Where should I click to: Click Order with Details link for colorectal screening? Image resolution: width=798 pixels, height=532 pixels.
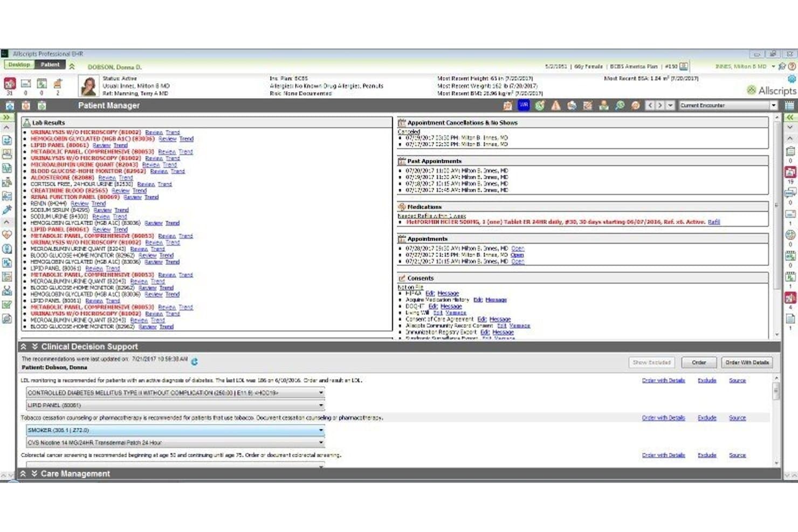click(x=663, y=455)
